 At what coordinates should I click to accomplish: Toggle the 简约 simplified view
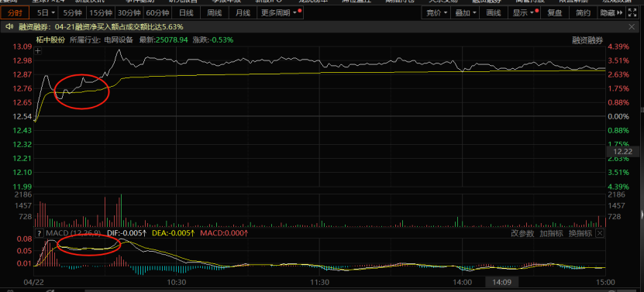click(x=583, y=13)
